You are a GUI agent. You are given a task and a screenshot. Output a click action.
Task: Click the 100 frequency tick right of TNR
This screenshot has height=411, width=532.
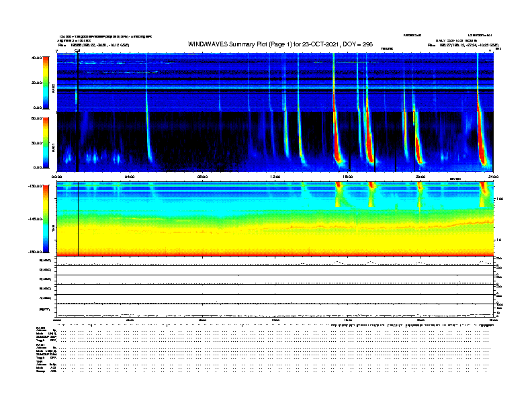500,199
